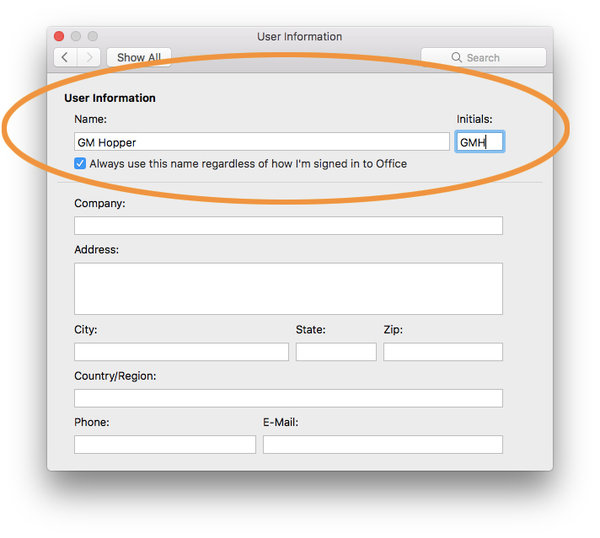Click the magnifying glass search icon
Screen dimensions: 600x538
456,57
